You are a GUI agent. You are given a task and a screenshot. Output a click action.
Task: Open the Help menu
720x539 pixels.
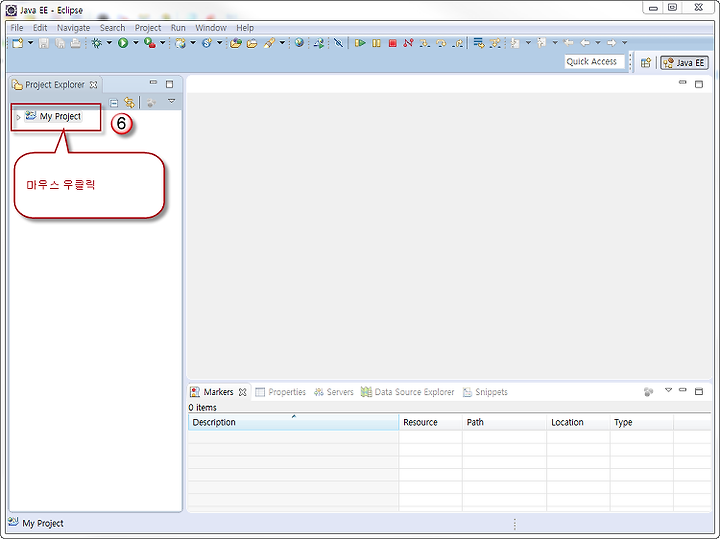tap(245, 28)
